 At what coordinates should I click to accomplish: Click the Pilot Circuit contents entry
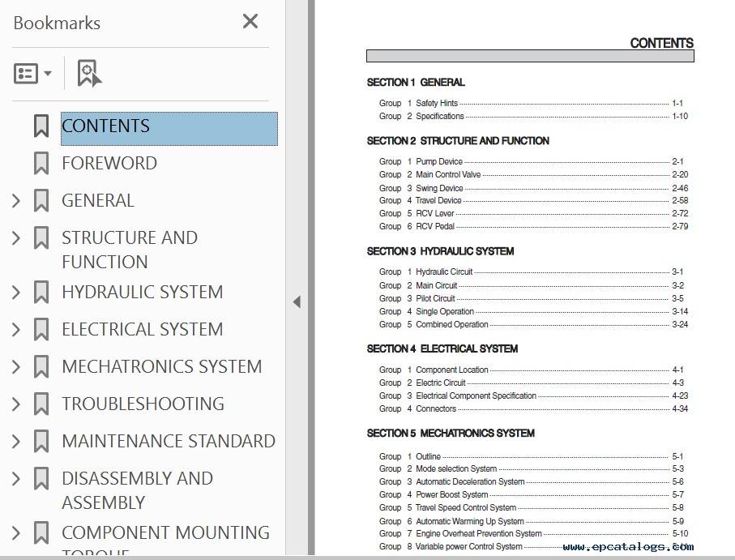tap(533, 298)
